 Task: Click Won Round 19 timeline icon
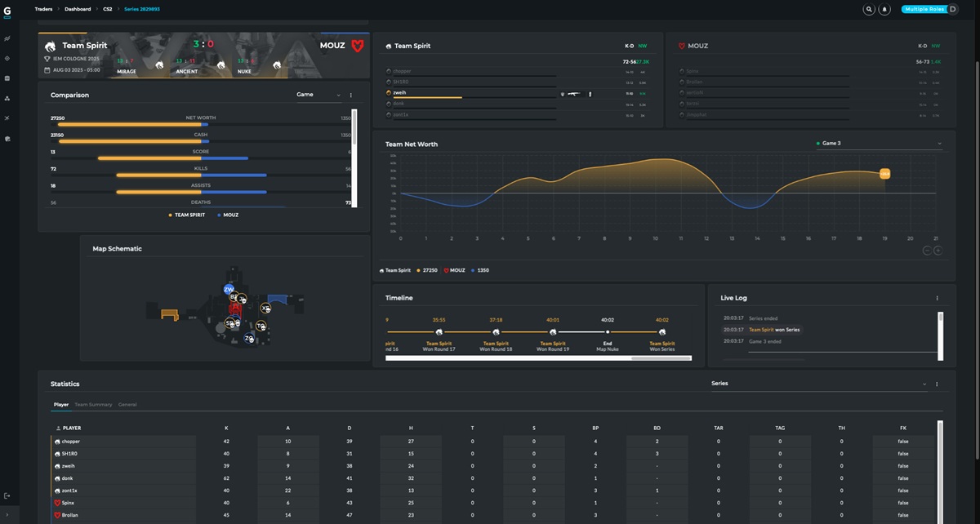point(553,332)
